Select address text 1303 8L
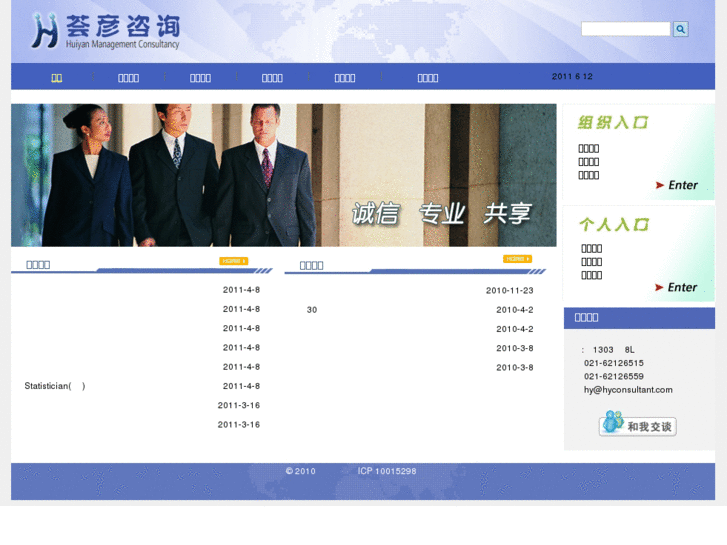Image resolution: width=727 pixels, height=545 pixels. 613,350
